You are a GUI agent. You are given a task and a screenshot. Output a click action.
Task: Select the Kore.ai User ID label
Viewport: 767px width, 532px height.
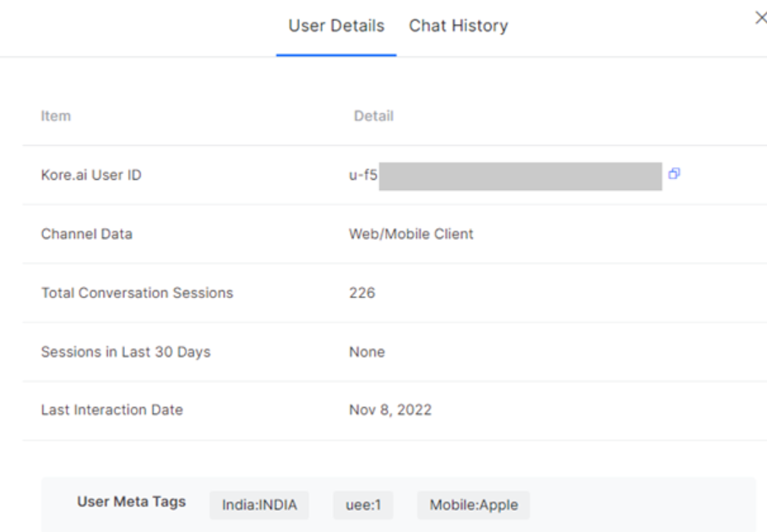click(91, 176)
